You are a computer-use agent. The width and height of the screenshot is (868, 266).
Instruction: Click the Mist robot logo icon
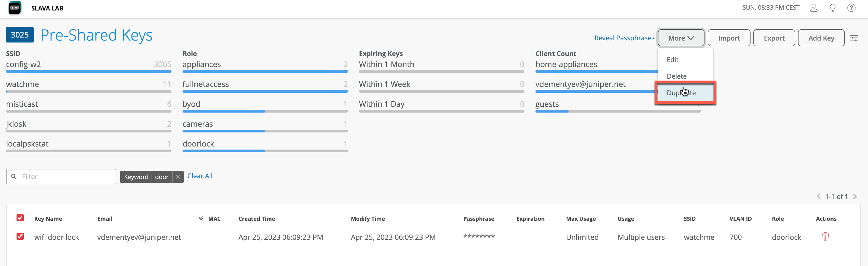(x=15, y=8)
